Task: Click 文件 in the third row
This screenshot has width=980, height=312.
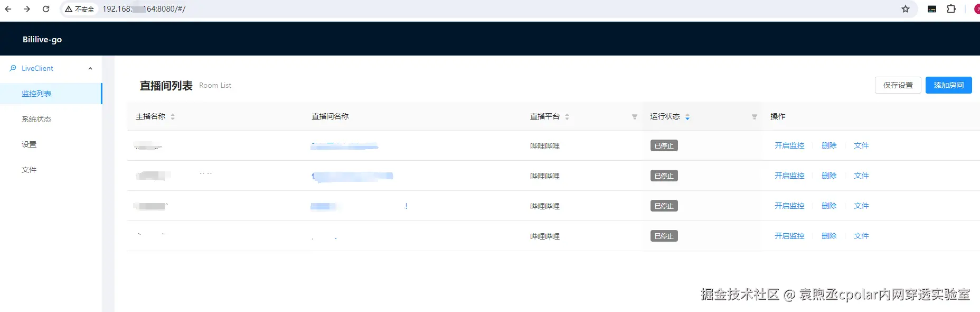Action: (x=861, y=206)
